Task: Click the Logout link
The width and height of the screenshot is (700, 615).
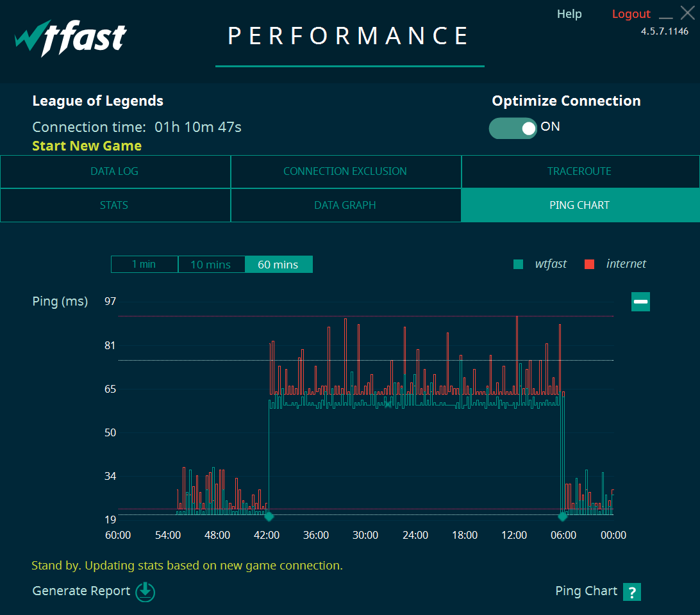Action: (631, 14)
